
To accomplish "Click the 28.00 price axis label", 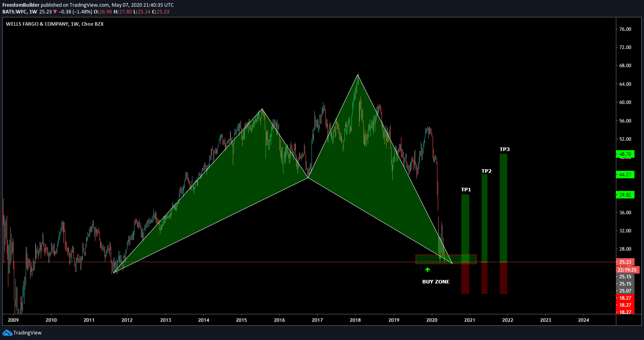I will click(x=625, y=249).
